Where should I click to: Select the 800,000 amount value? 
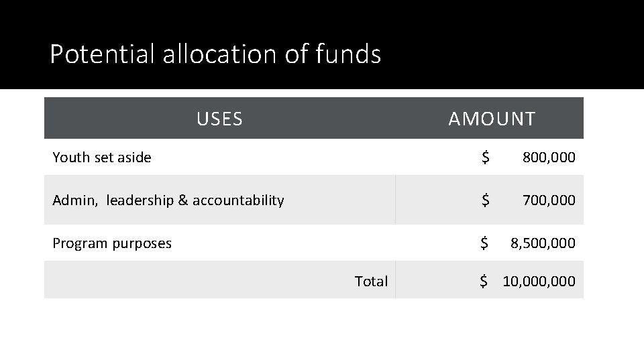coord(549,158)
